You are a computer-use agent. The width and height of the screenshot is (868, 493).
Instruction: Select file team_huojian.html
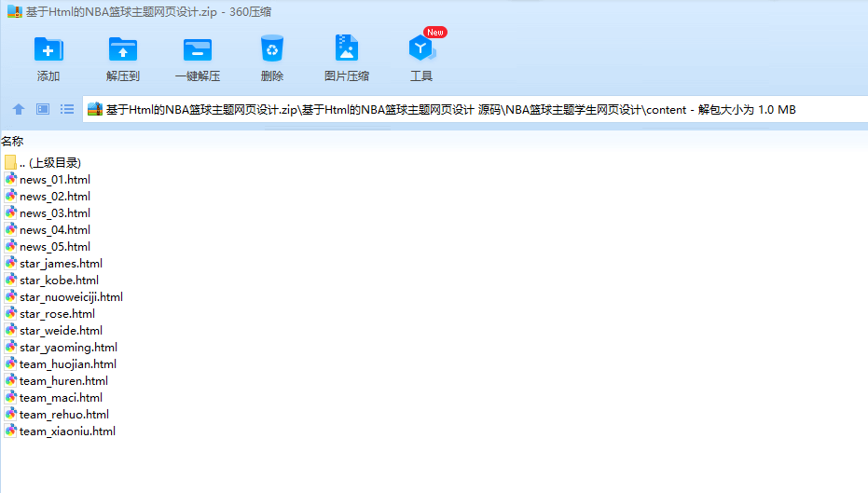(61, 364)
